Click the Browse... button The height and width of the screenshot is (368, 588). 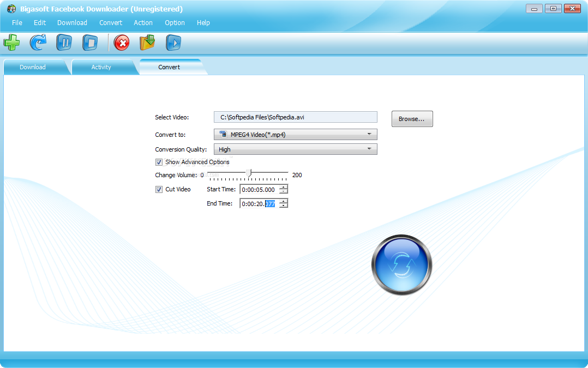pyautogui.click(x=412, y=119)
